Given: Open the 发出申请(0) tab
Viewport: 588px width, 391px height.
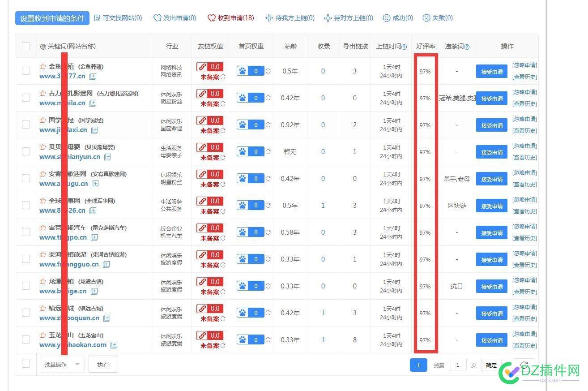Looking at the screenshot, I should 175,18.
